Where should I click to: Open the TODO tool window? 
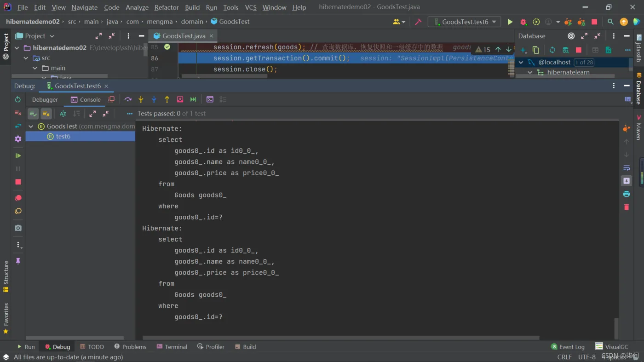[x=92, y=347]
